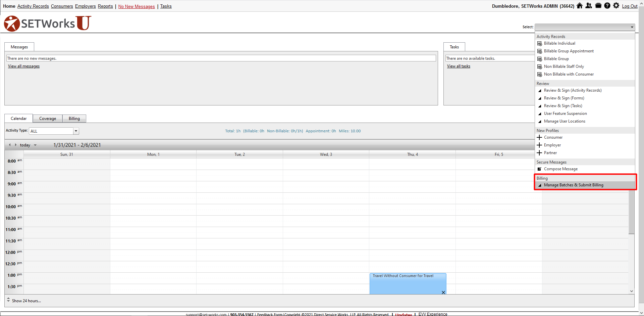Choose Manage User Locations
The height and width of the screenshot is (316, 644).
(565, 121)
